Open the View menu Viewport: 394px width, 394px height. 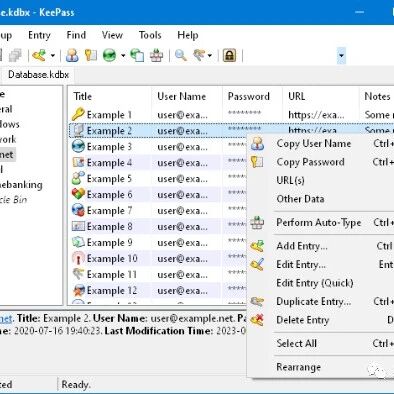tap(112, 35)
